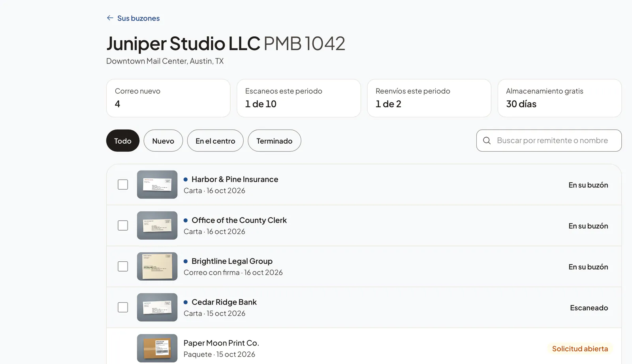This screenshot has height=364, width=632.
Task: Open the Cedar Ridge Bank letter entry
Action: pos(364,307)
